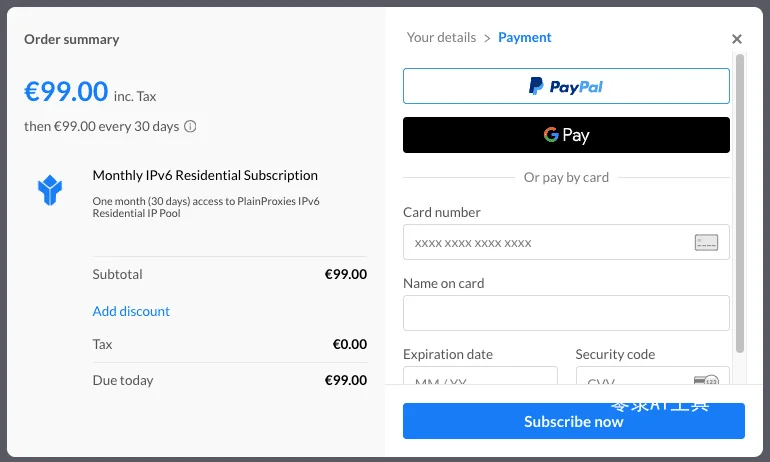The image size is (770, 462).
Task: Click the Security code CVV input
Action: coord(653,376)
